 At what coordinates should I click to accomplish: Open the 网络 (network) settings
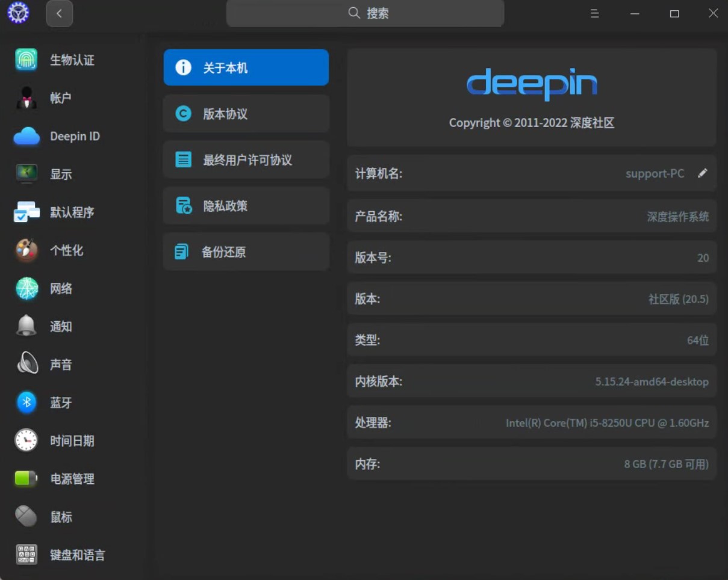tap(60, 289)
